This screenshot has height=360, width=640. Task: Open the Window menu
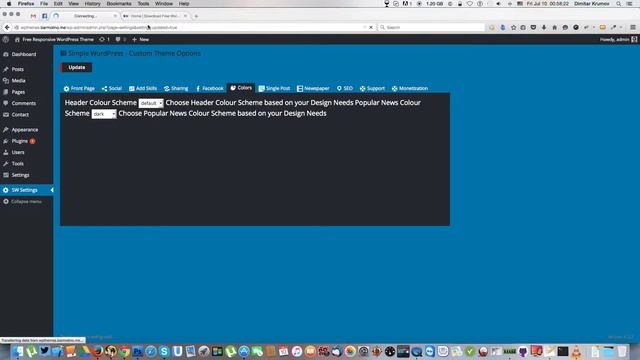click(x=164, y=4)
